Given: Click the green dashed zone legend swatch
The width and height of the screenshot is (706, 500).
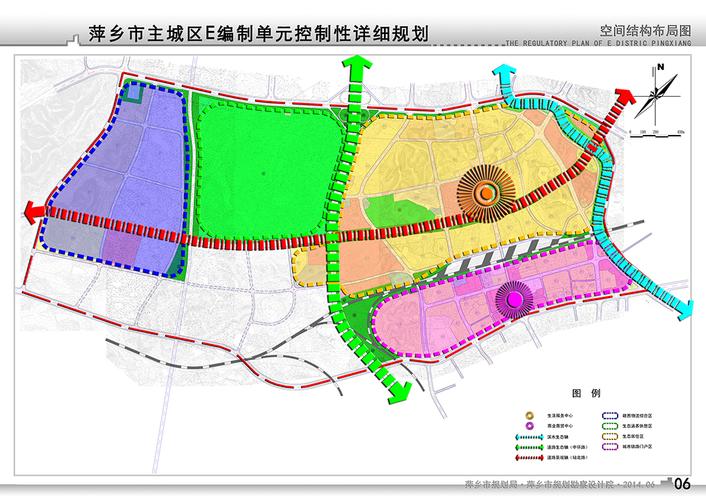Looking at the screenshot, I should (608, 425).
